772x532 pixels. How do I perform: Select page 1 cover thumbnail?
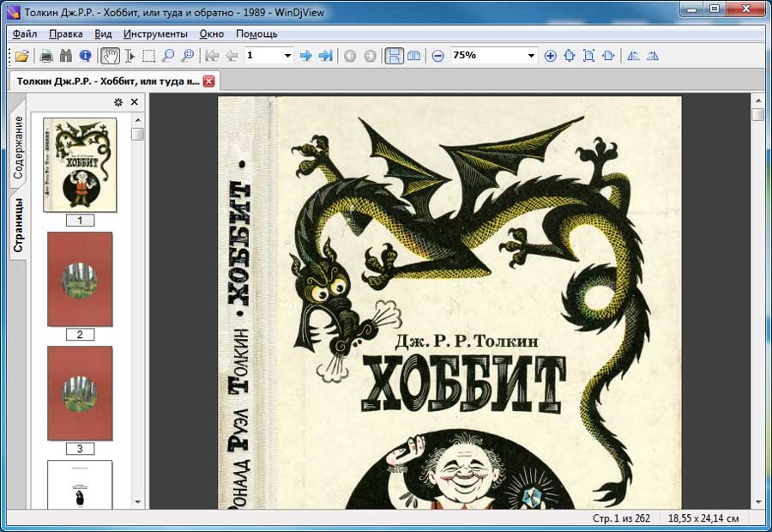[80, 165]
